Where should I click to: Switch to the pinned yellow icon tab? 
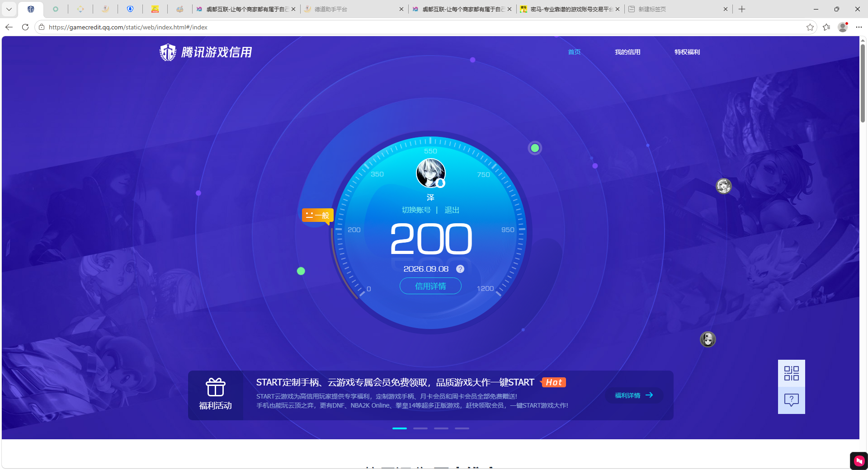pyautogui.click(x=155, y=9)
